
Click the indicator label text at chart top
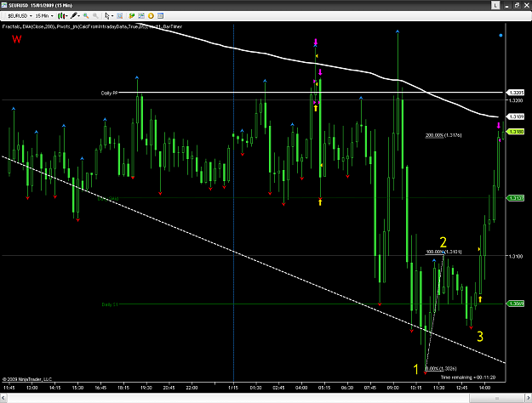[92, 26]
